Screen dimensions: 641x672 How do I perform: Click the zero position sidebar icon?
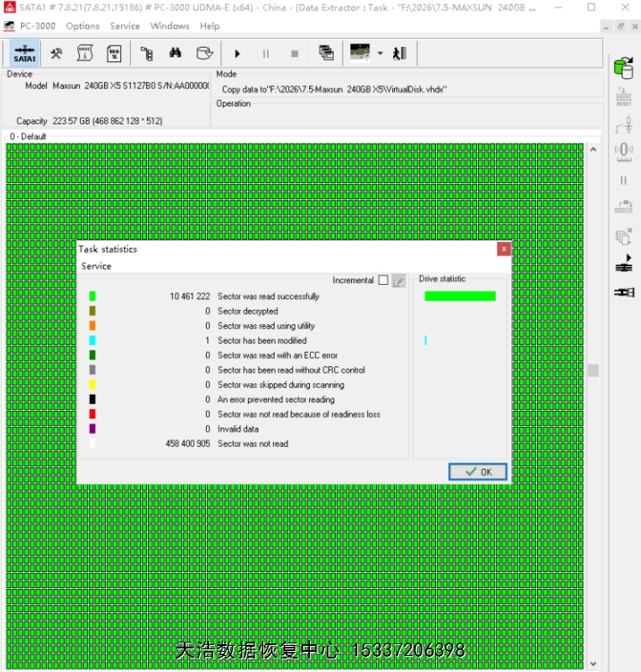[x=624, y=152]
